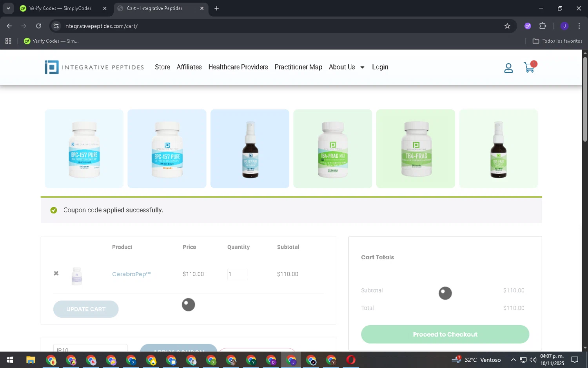Open the weather widget showing 32°C Ventoso
Image resolution: width=588 pixels, height=368 pixels.
coord(476,360)
